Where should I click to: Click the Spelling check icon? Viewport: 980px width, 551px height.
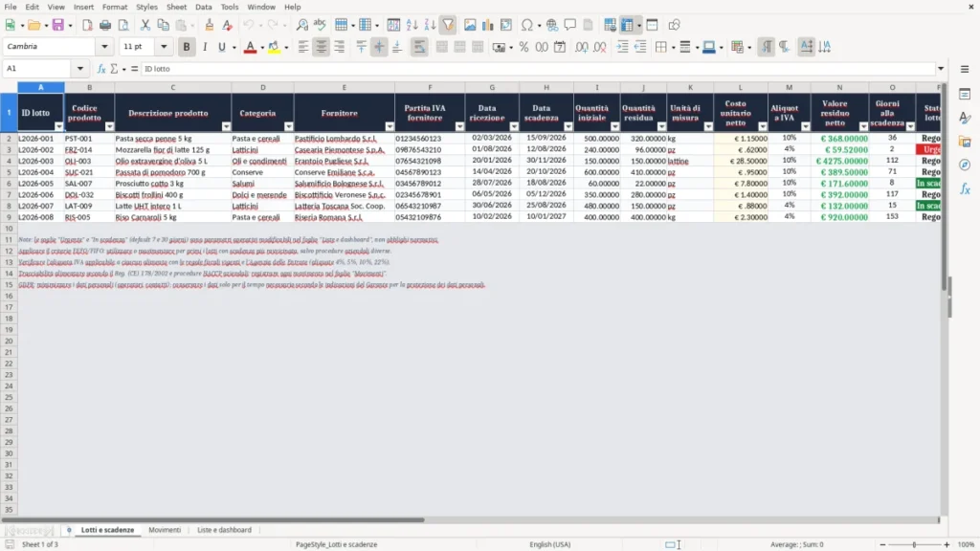[320, 25]
